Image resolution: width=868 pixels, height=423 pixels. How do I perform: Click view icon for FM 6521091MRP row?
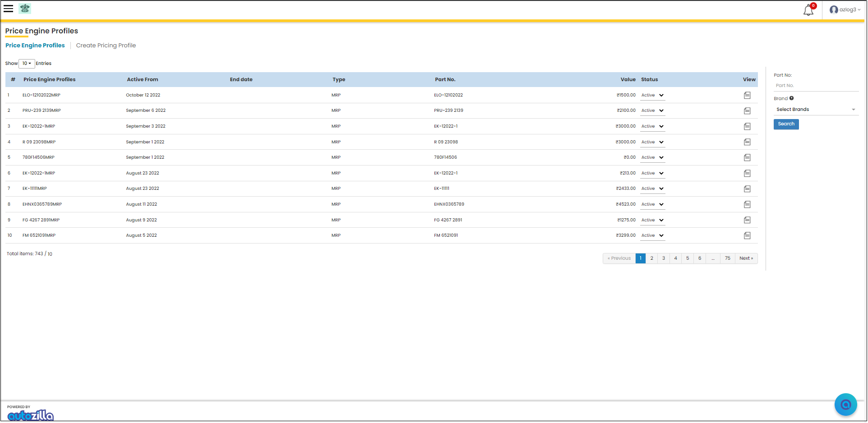coord(747,236)
